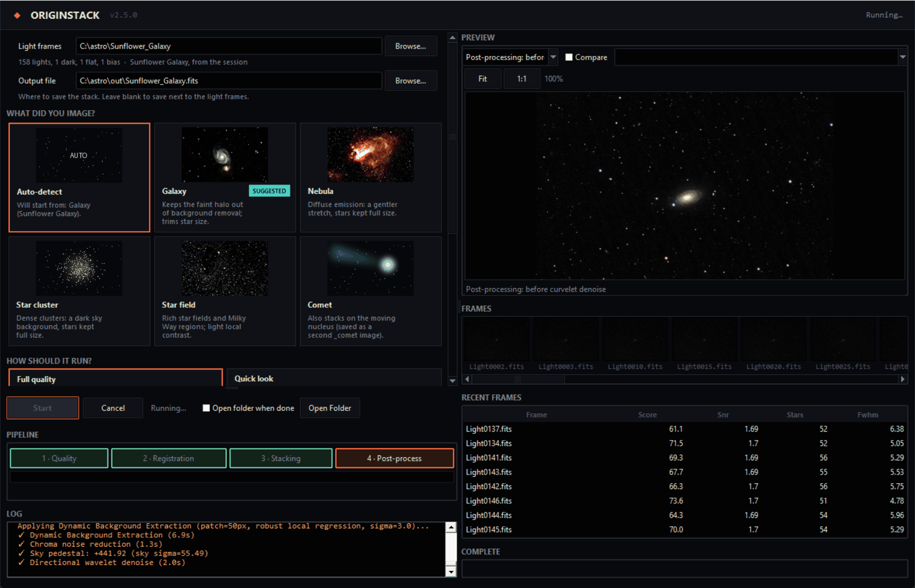Switch to Quick look run mode

tap(334, 378)
